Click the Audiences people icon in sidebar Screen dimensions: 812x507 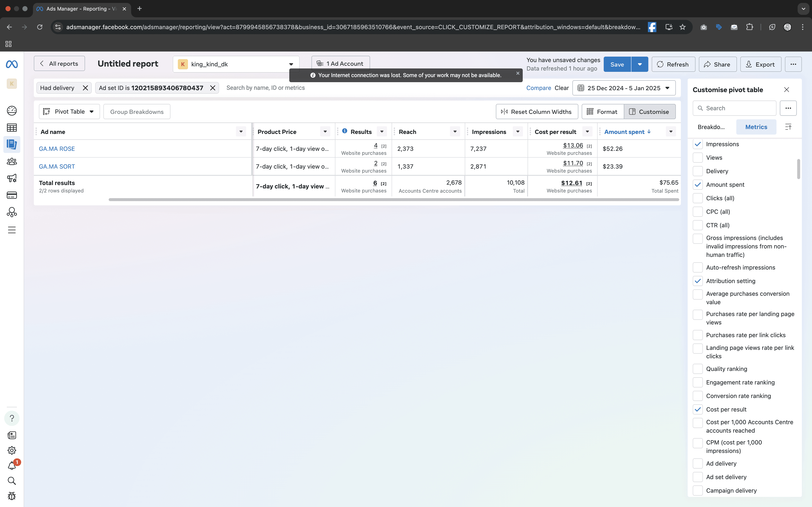coord(12,162)
